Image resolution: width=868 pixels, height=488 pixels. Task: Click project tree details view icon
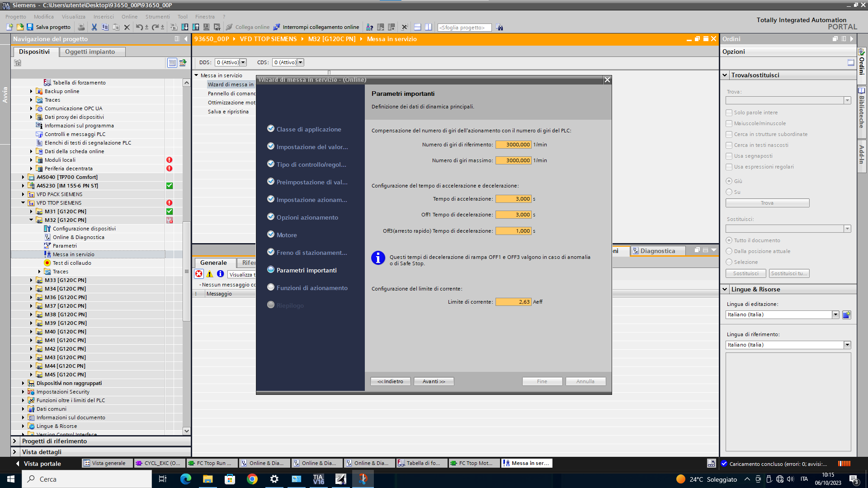pyautogui.click(x=172, y=63)
